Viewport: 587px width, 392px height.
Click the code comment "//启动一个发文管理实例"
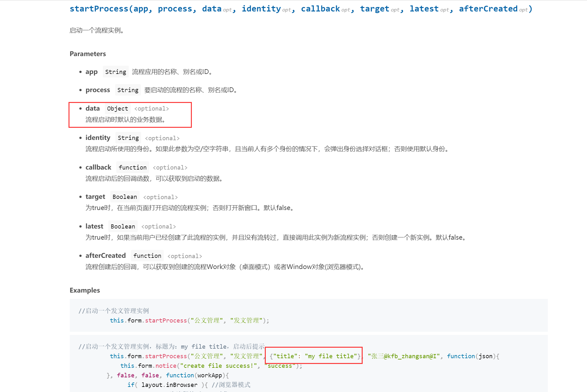tap(114, 311)
